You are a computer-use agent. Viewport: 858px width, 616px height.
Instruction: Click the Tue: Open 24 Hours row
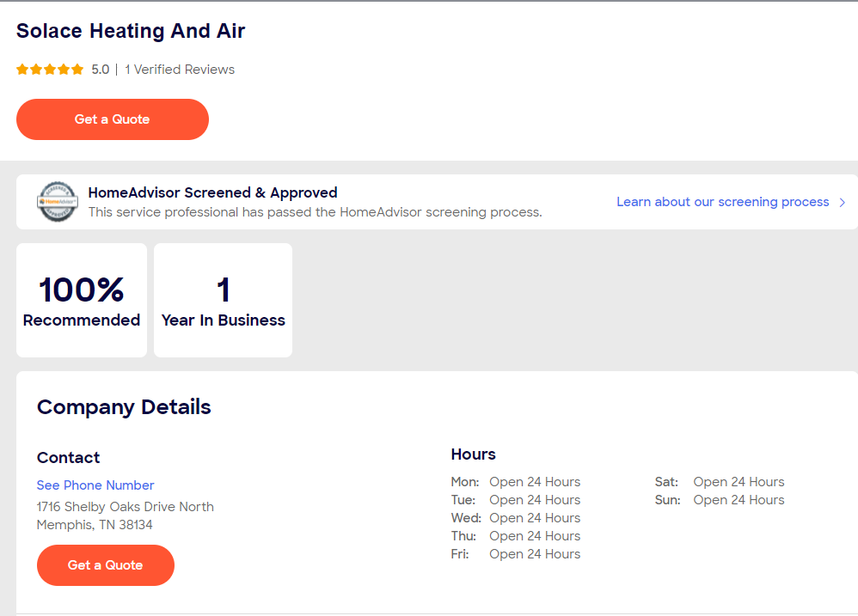[x=516, y=499]
